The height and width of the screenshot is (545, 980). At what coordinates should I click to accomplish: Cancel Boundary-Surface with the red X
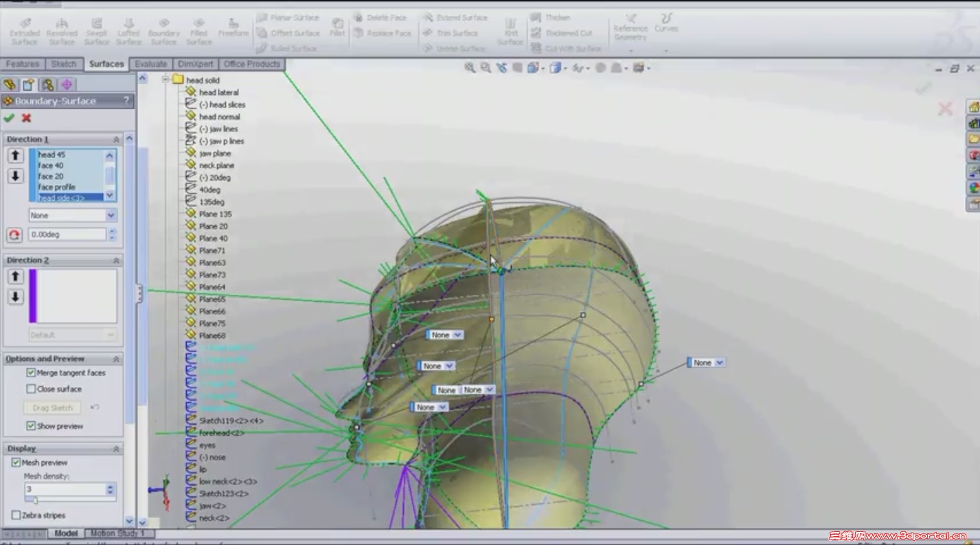point(26,118)
